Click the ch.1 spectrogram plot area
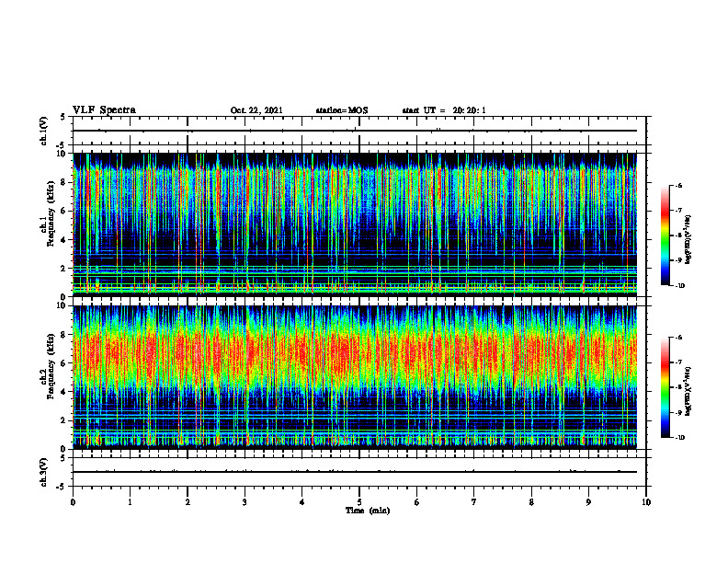Image resolution: width=728 pixels, height=563 pixels. click(355, 224)
